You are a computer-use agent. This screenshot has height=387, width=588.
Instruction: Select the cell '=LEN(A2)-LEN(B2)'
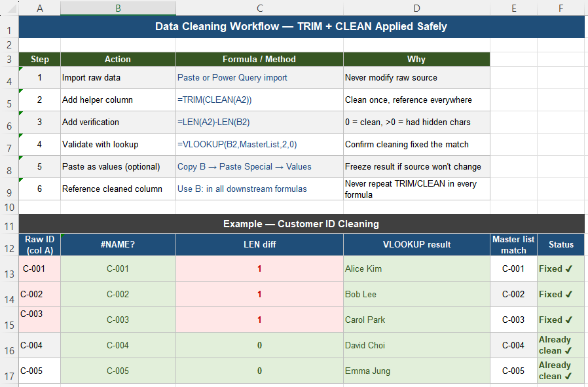coord(259,122)
